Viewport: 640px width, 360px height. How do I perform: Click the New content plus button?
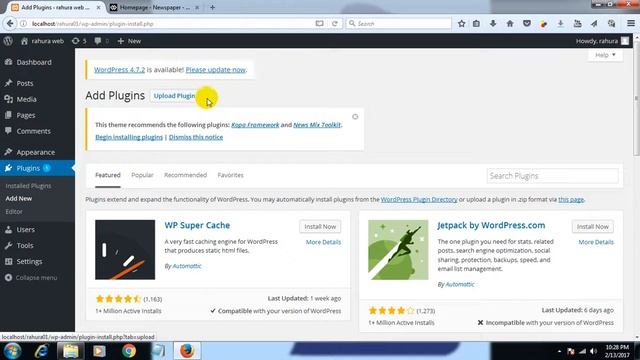coord(129,41)
